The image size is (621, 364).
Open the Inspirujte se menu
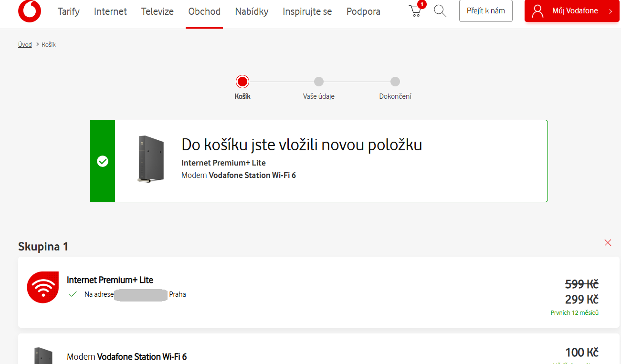click(307, 11)
